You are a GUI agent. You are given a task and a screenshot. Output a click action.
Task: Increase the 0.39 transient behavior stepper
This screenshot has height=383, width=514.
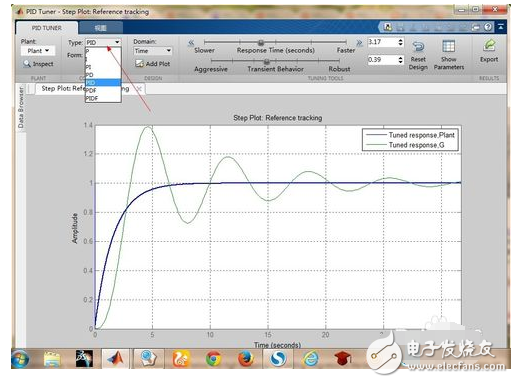(x=400, y=58)
